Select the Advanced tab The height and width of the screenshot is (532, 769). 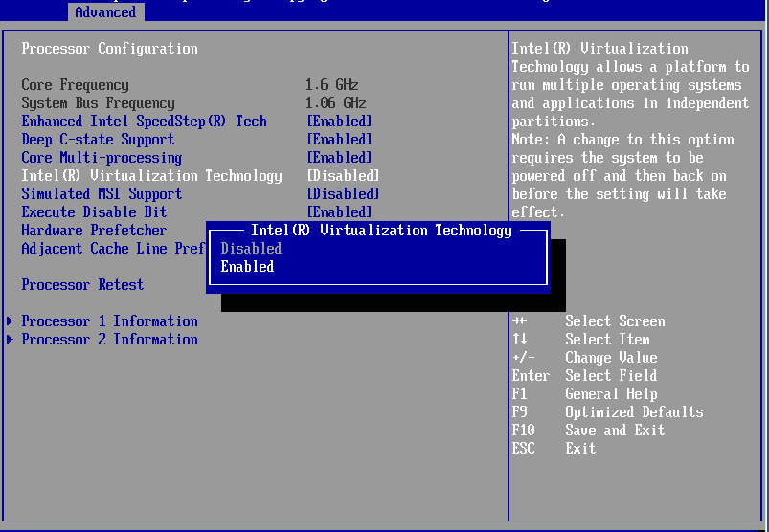click(105, 11)
